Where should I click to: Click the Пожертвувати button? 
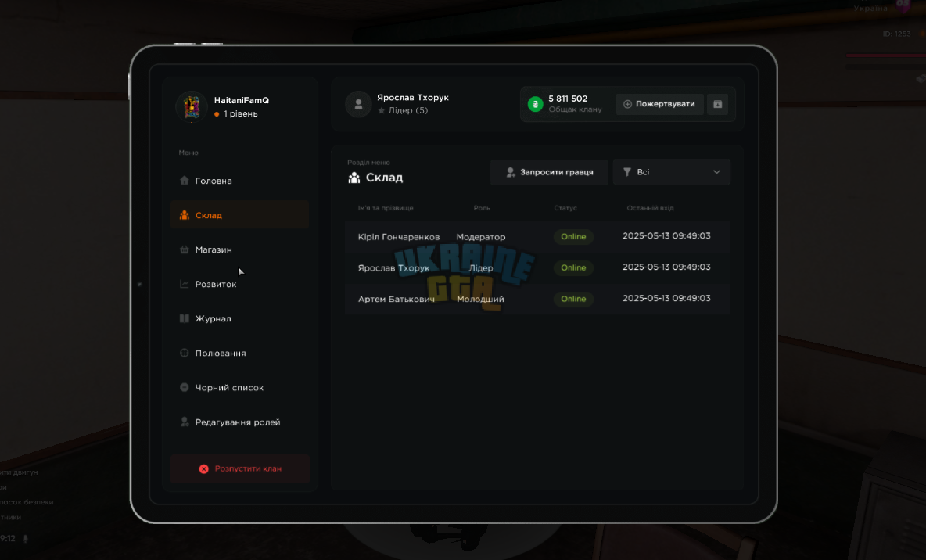[659, 104]
